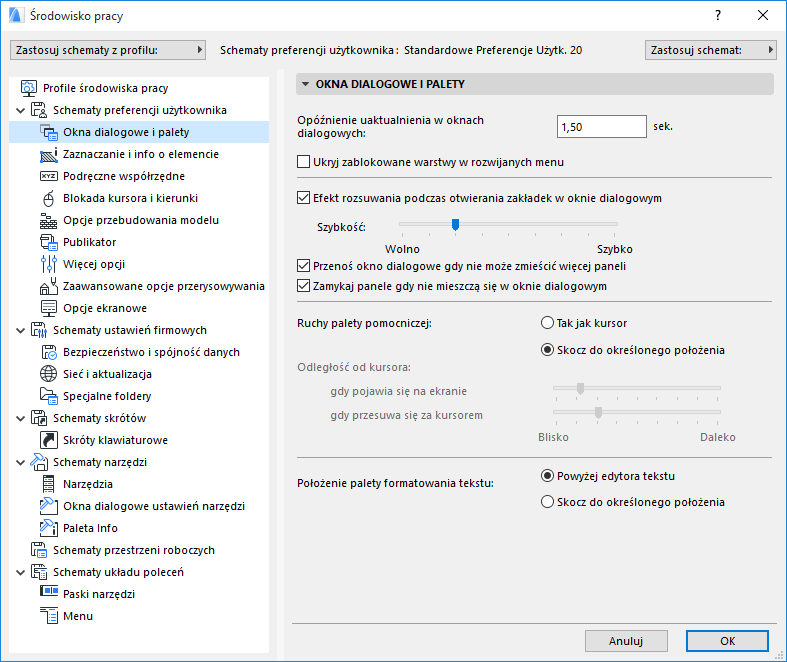Uncheck Przenoś okno dialogowe checkbox
787x662 pixels.
point(303,266)
